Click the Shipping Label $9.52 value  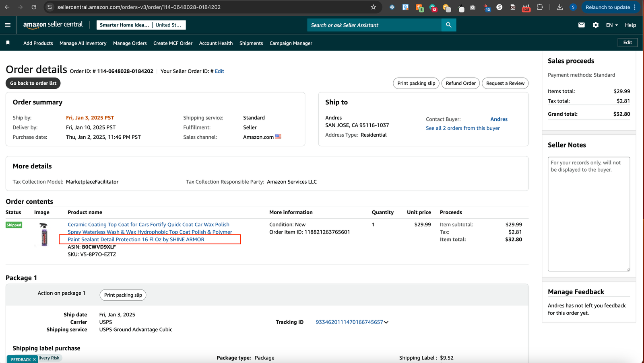coord(447,358)
